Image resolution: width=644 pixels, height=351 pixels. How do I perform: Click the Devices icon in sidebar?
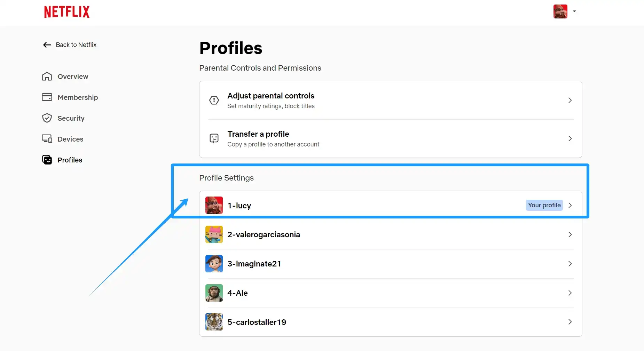[47, 139]
